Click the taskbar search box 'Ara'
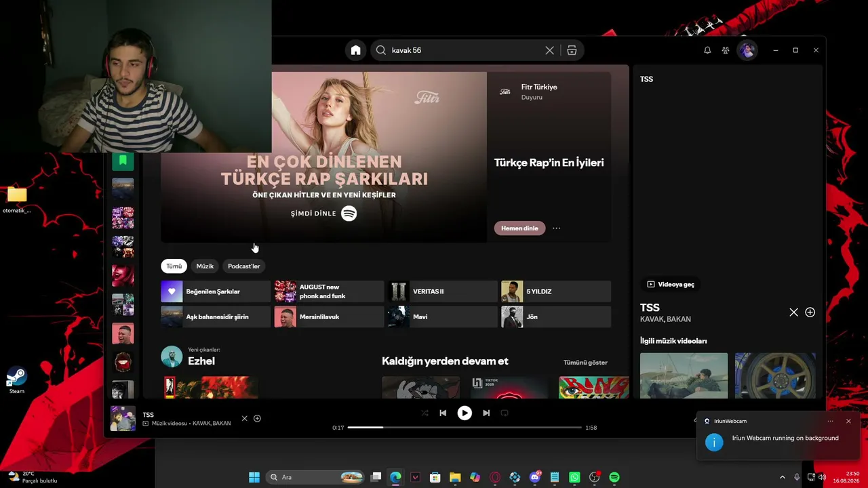 315,477
